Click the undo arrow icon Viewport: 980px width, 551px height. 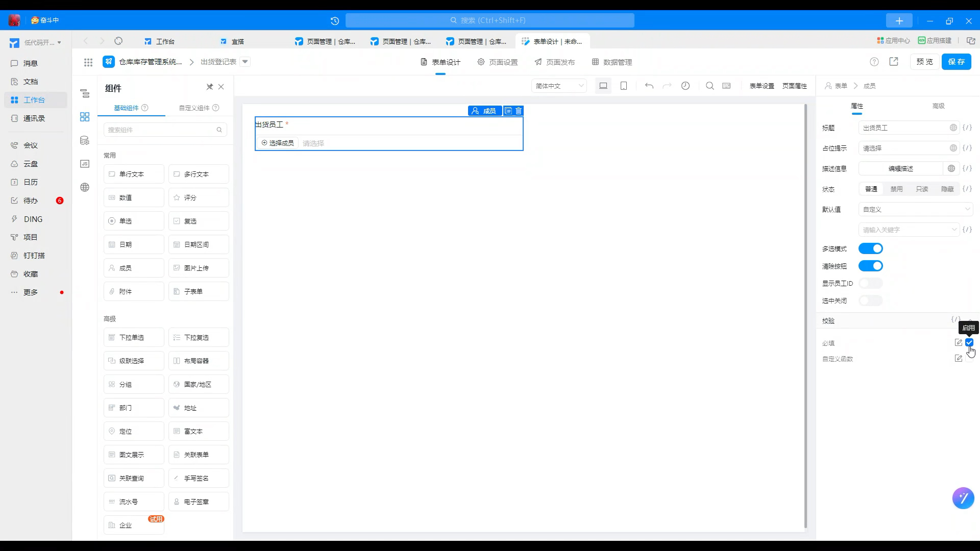pyautogui.click(x=649, y=86)
